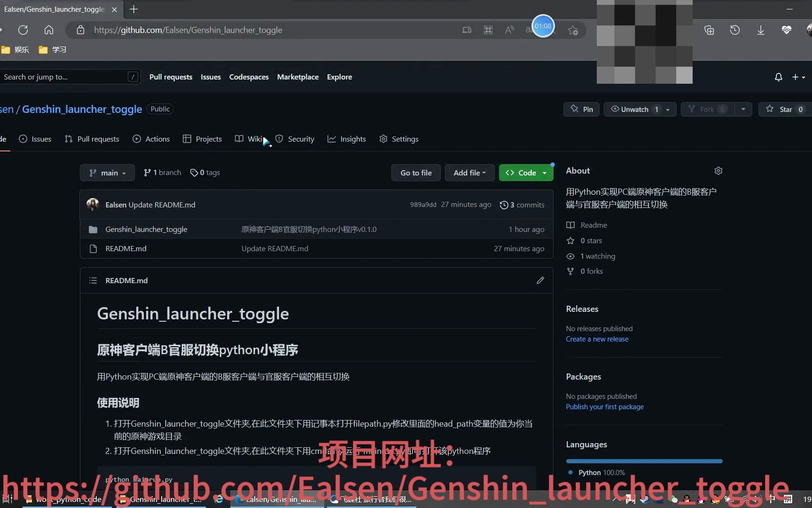Open the main branch selector
Image resolution: width=812 pixels, height=508 pixels.
(107, 173)
